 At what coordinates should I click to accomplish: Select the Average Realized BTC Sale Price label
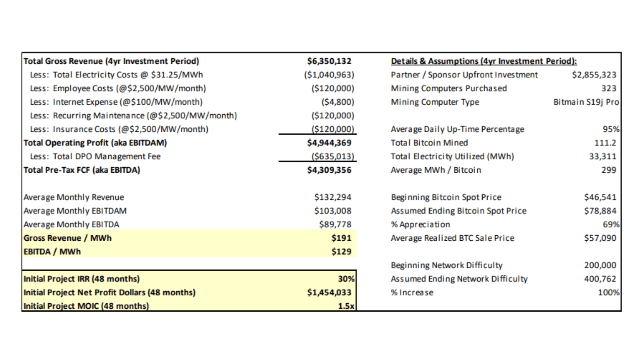tap(452, 238)
